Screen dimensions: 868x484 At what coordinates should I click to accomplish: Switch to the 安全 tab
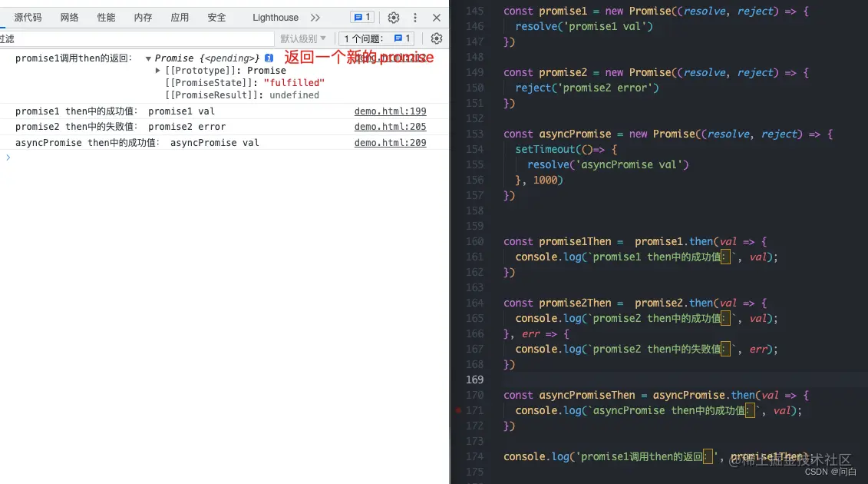click(x=216, y=18)
